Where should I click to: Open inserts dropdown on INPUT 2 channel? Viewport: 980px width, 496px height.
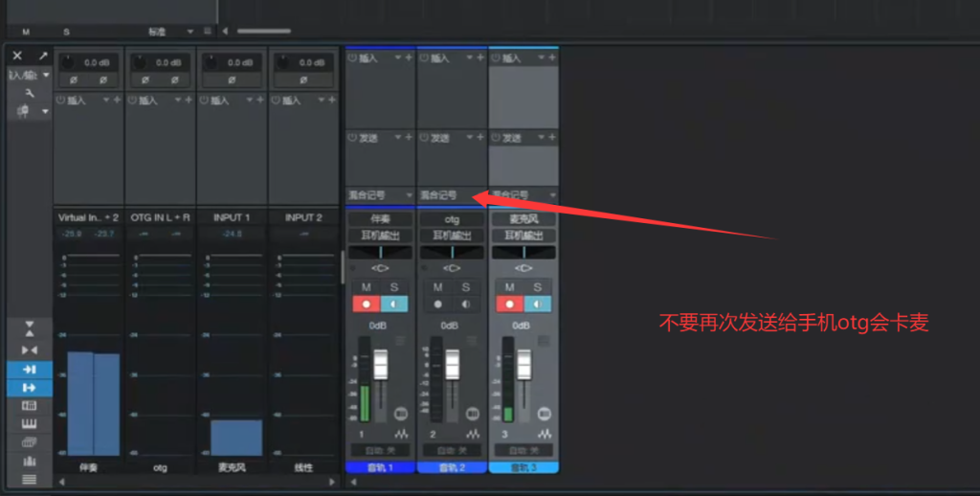click(x=321, y=101)
